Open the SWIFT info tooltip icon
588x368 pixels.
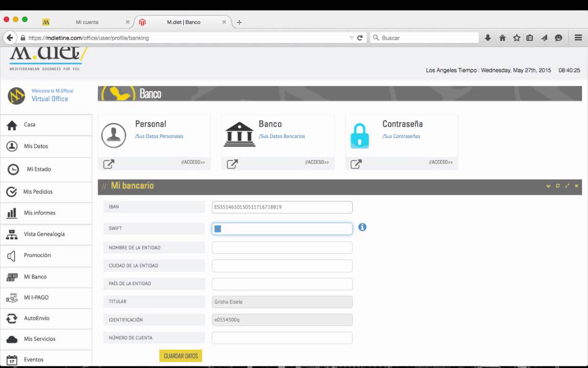click(x=362, y=227)
